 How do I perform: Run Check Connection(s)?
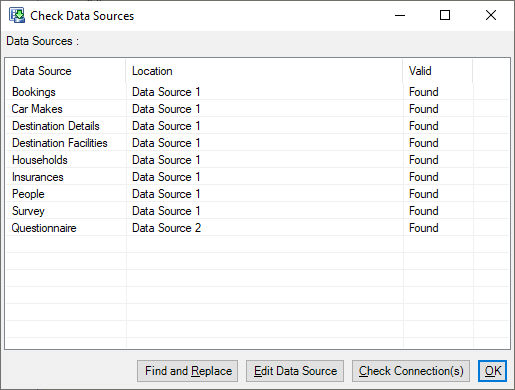click(x=411, y=371)
